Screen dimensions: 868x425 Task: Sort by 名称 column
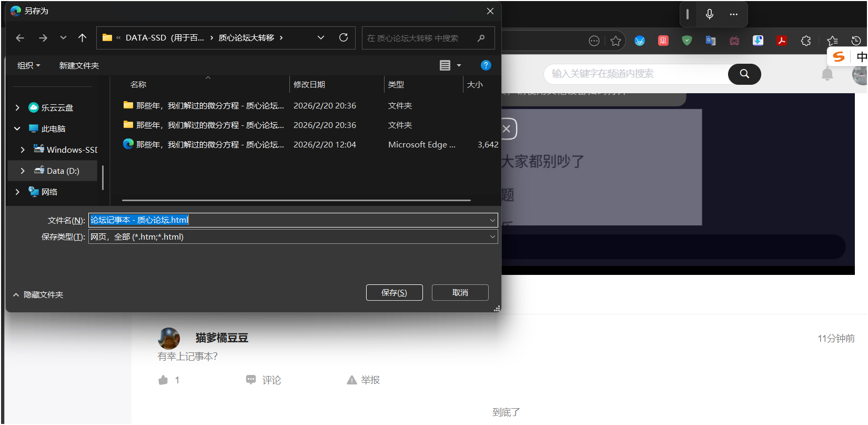(138, 84)
